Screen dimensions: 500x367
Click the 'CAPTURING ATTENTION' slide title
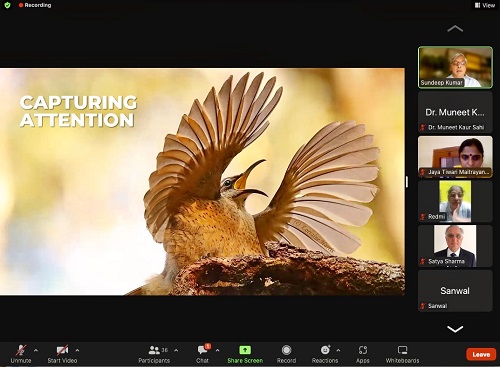tap(78, 111)
